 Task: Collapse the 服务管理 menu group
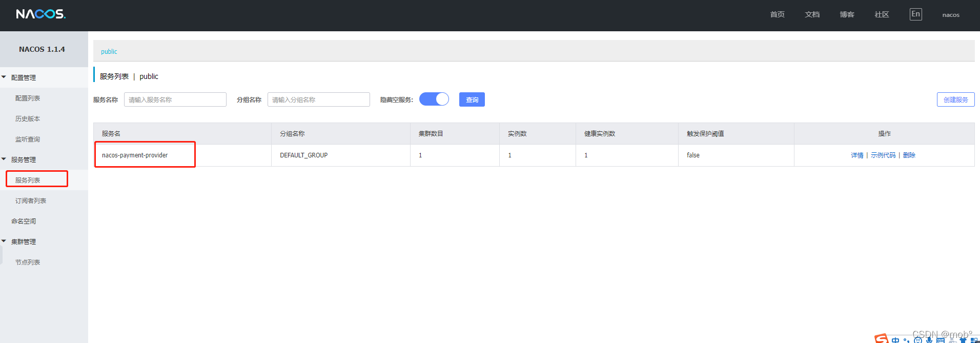[24, 159]
